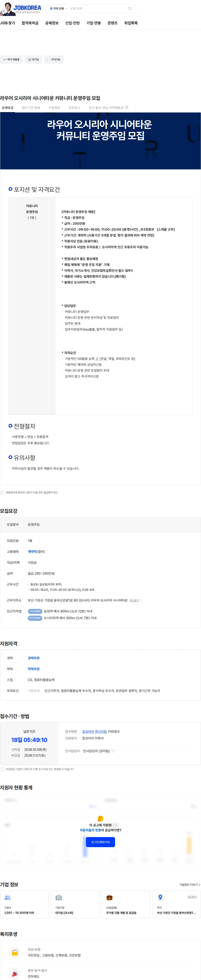Open the 기업·연봉 menu
The width and height of the screenshot is (201, 980).
click(94, 23)
